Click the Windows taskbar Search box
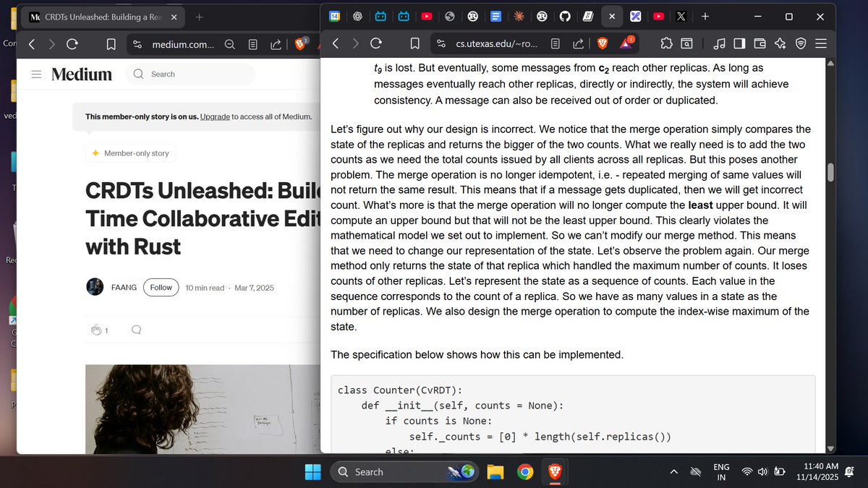 (401, 471)
